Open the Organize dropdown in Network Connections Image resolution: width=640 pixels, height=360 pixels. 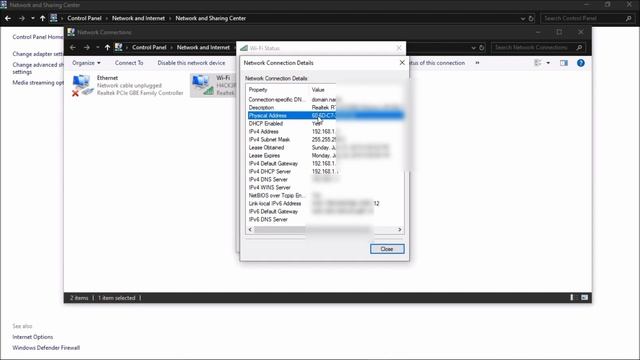point(86,63)
